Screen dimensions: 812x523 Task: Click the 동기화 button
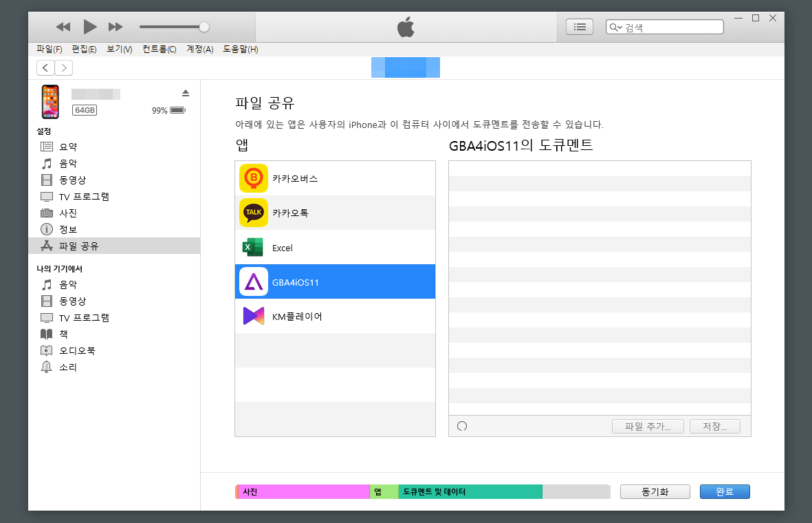655,491
